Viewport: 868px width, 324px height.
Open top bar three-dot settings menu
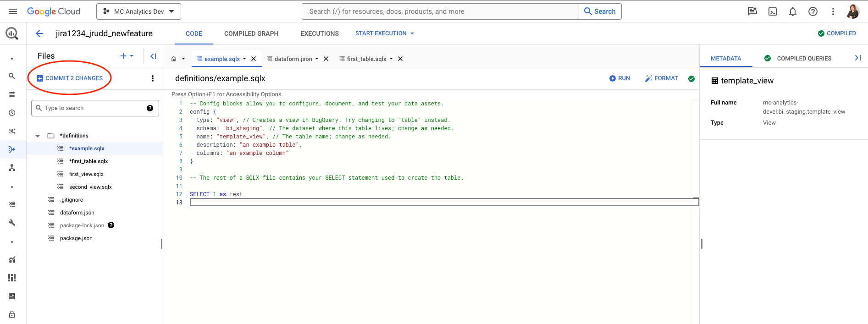coord(833,11)
